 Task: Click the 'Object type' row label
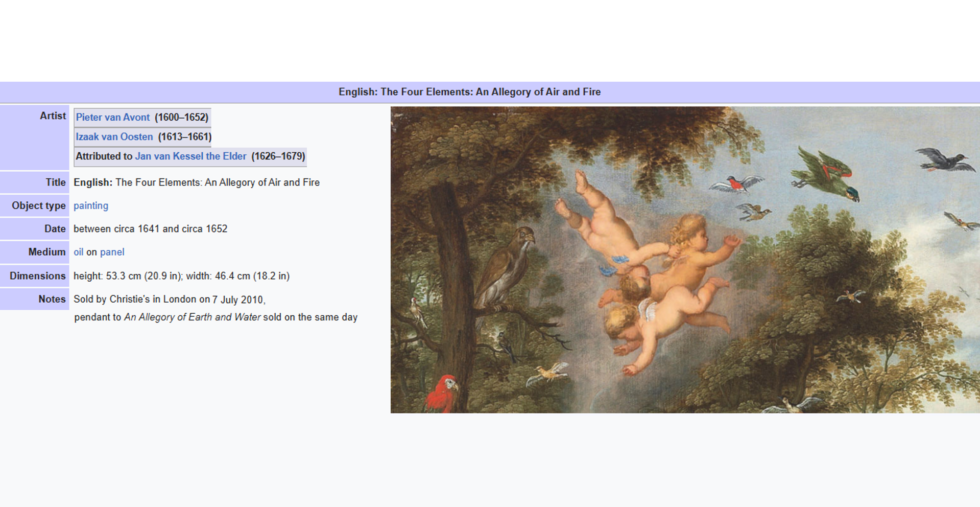click(x=39, y=205)
